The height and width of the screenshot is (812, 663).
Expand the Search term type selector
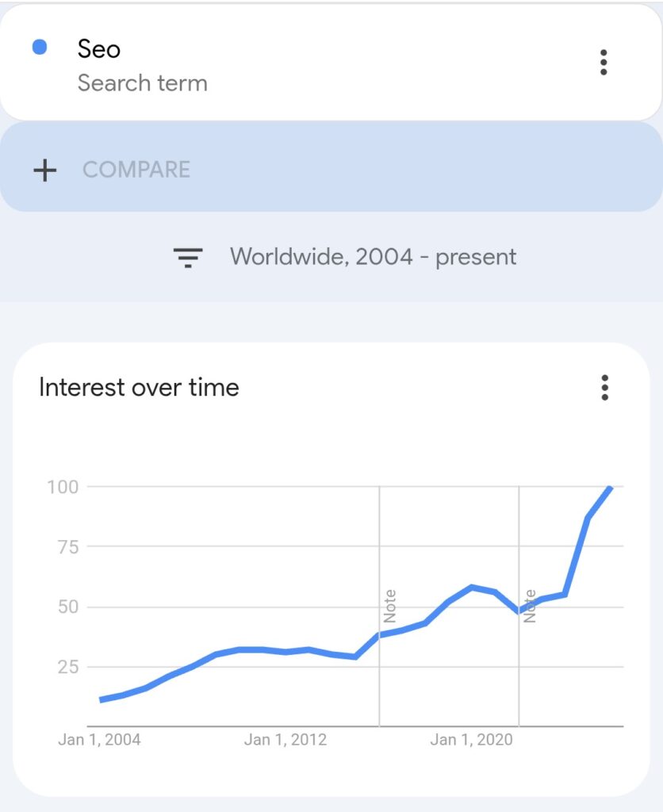pyautogui.click(x=143, y=82)
